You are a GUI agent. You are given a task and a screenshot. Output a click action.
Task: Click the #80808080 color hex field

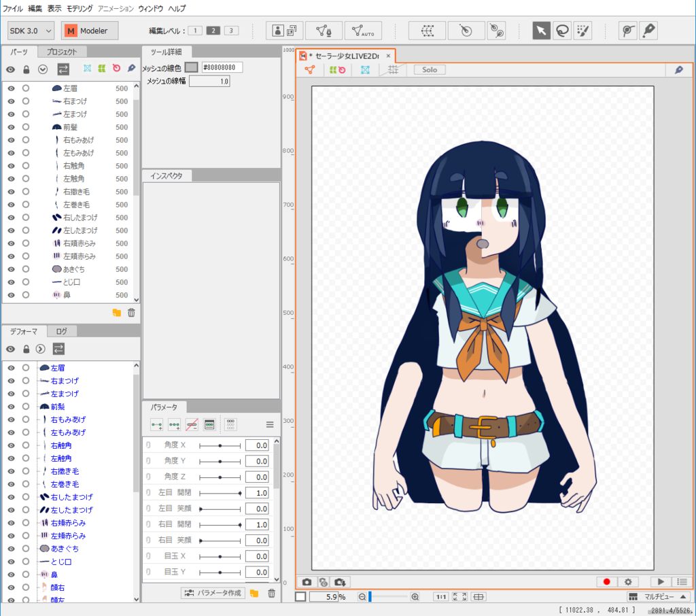222,67
